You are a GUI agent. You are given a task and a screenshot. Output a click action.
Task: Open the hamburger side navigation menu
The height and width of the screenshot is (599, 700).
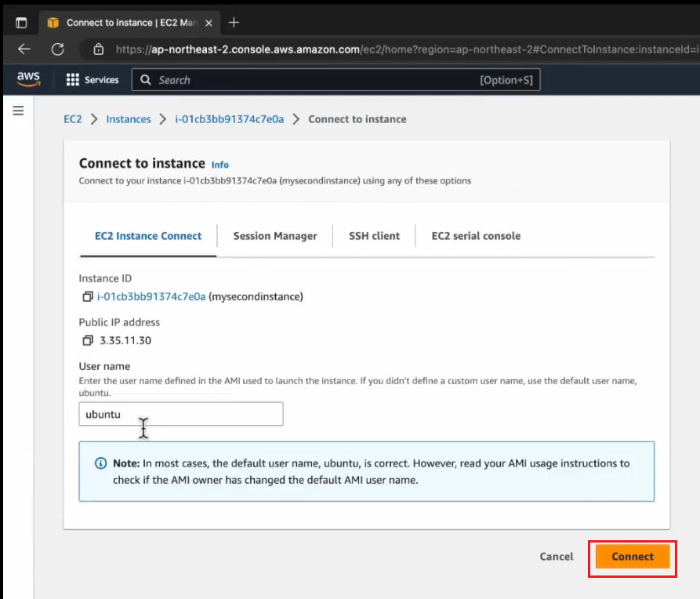pos(18,111)
